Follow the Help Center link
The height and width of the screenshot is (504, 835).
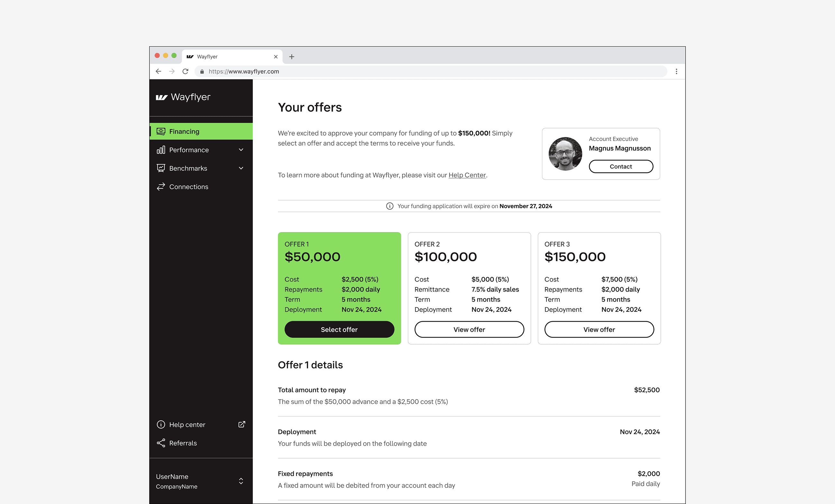[467, 175]
